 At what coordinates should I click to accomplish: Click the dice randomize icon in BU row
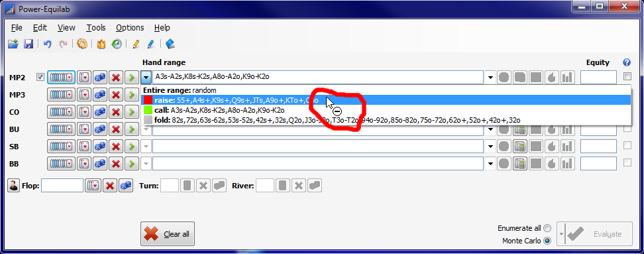pos(100,129)
